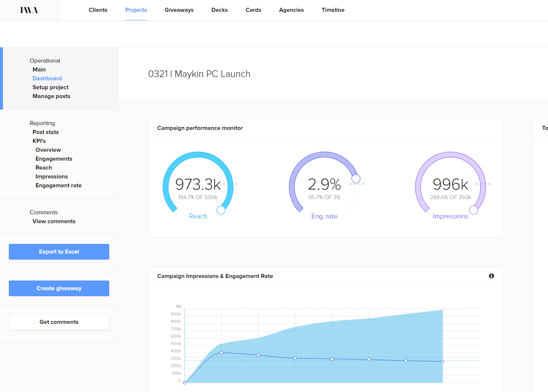View Post stats report
Screen dimensions: 548x392
point(46,132)
